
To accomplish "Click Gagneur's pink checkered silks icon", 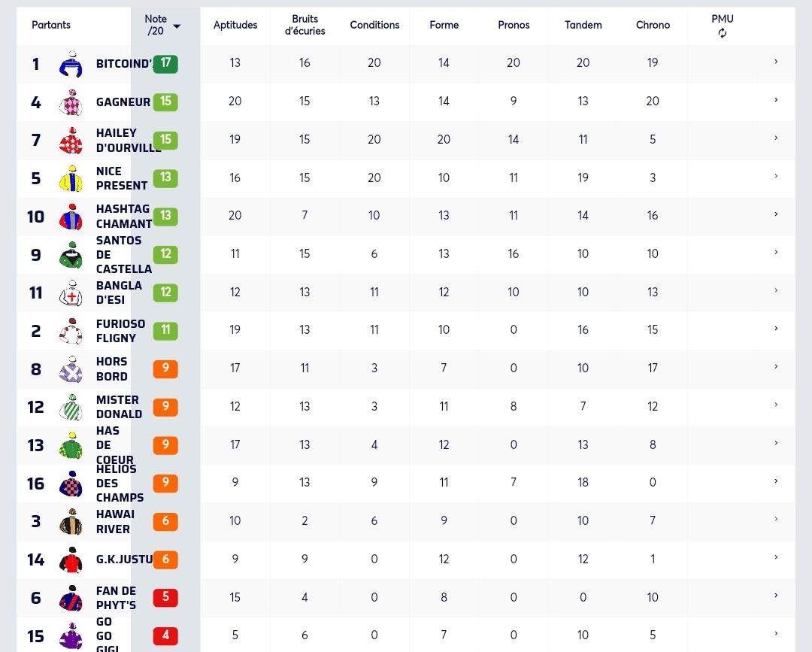I will coord(71,102).
